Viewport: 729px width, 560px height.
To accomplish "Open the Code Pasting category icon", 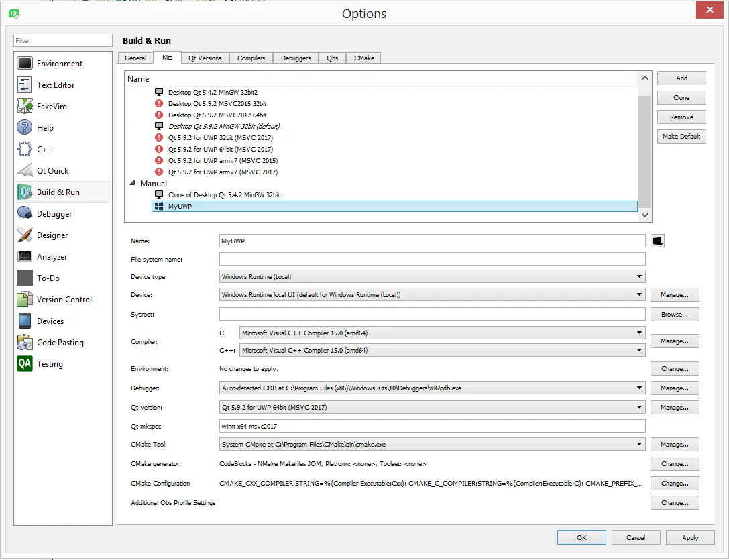I will point(25,342).
